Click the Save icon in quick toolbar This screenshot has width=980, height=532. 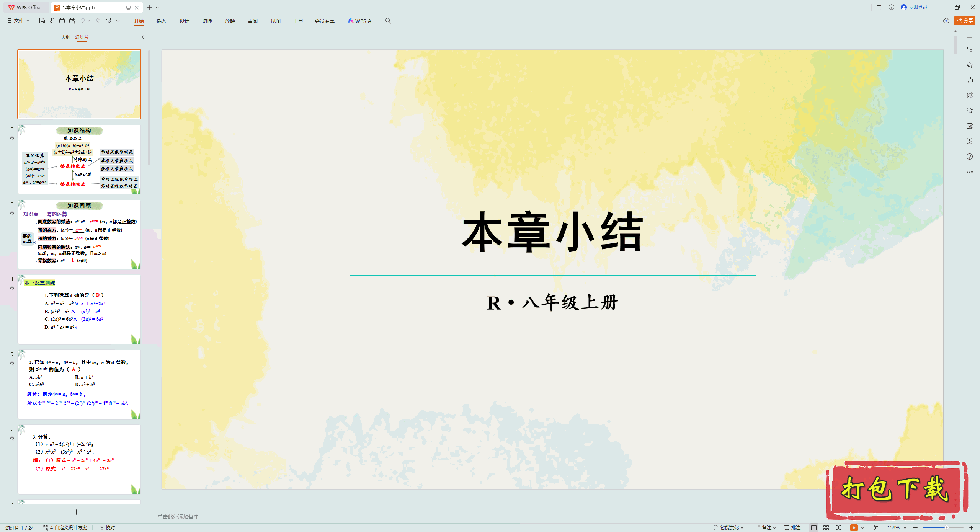point(42,21)
